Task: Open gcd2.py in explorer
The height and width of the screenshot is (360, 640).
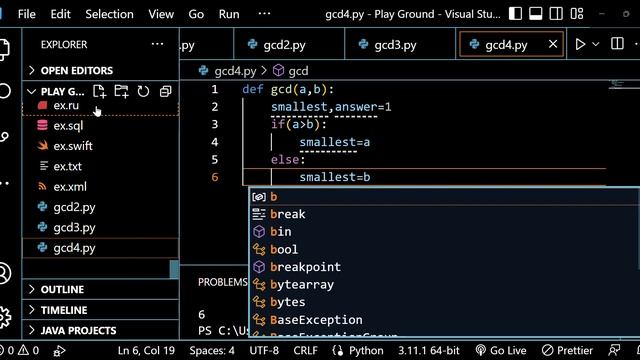Action: coord(101,207)
